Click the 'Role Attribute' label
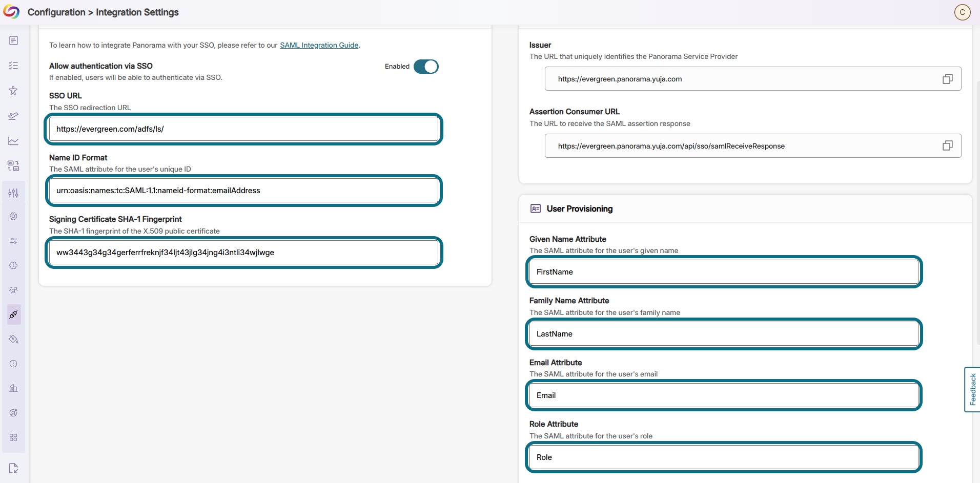 click(554, 424)
